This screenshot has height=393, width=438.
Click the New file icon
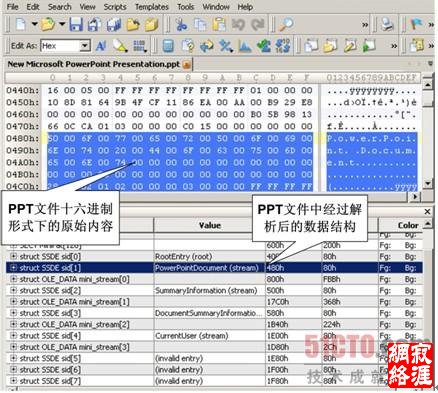tap(21, 25)
